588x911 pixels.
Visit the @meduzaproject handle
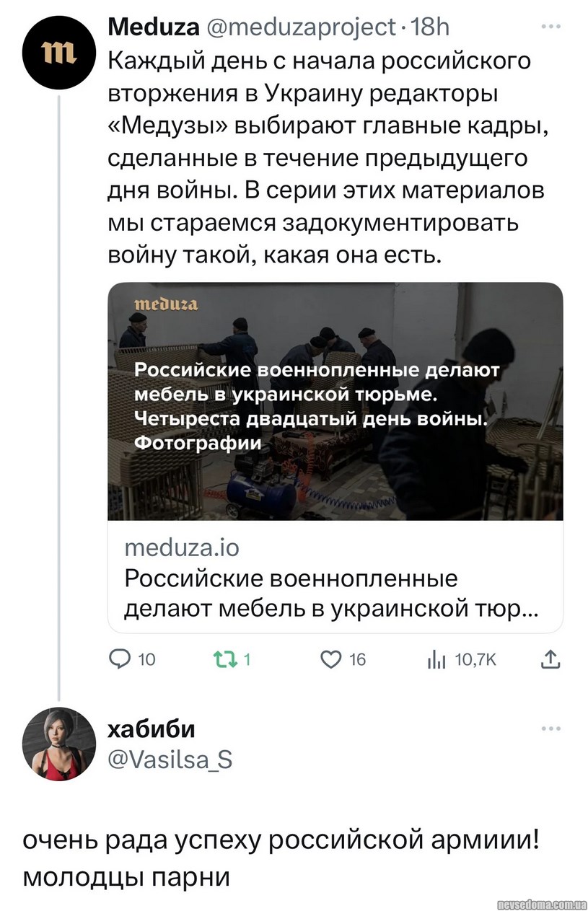point(300,27)
